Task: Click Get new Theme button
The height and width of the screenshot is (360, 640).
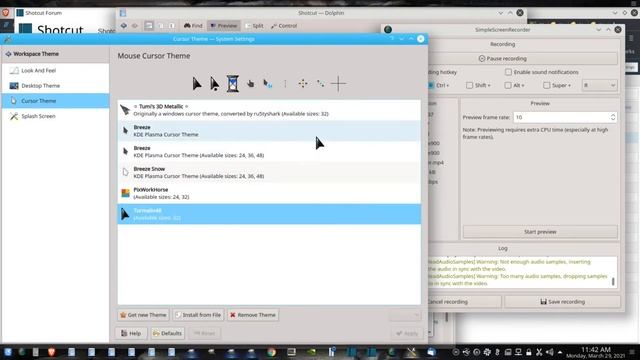Action: click(x=143, y=315)
